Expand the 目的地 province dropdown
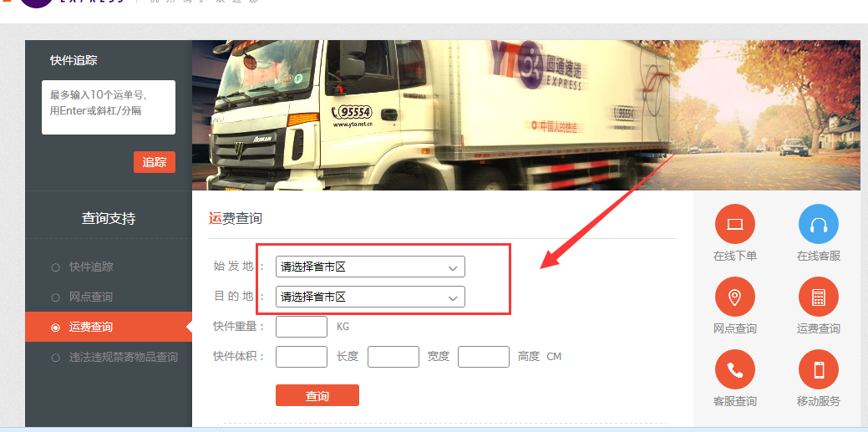This screenshot has height=432, width=868. (370, 297)
